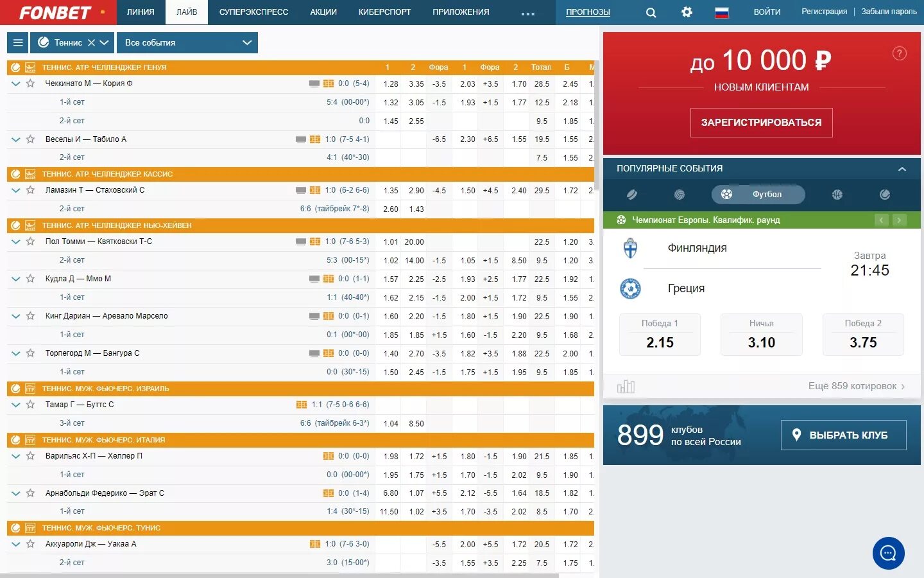Click odds 1.28 for Чеккинато М
924x578 pixels.
tap(391, 83)
